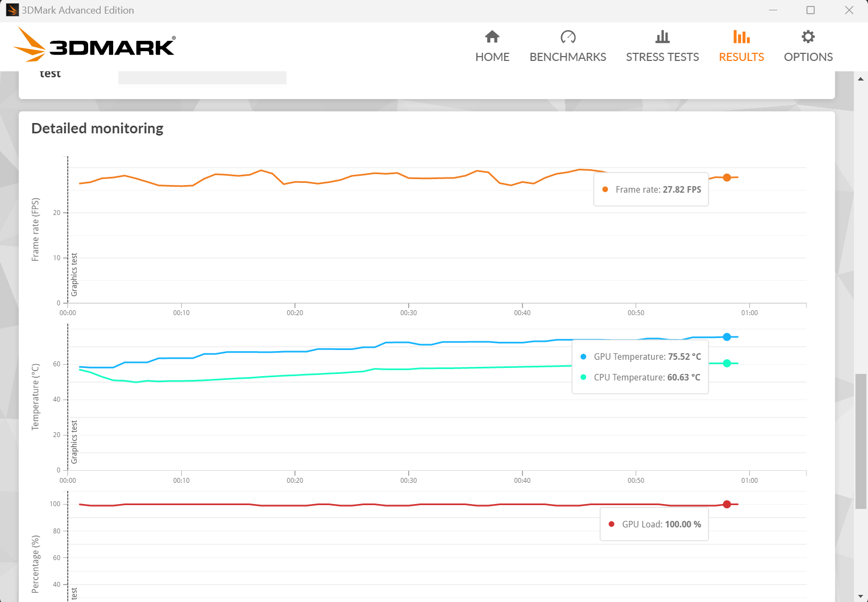Open the Benchmarks gauge icon
868x602 pixels.
(x=568, y=37)
